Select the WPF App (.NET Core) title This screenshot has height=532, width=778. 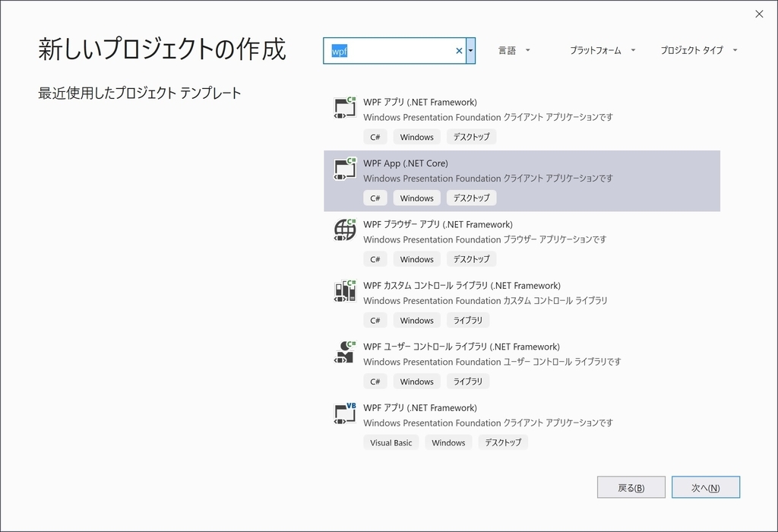pos(406,163)
